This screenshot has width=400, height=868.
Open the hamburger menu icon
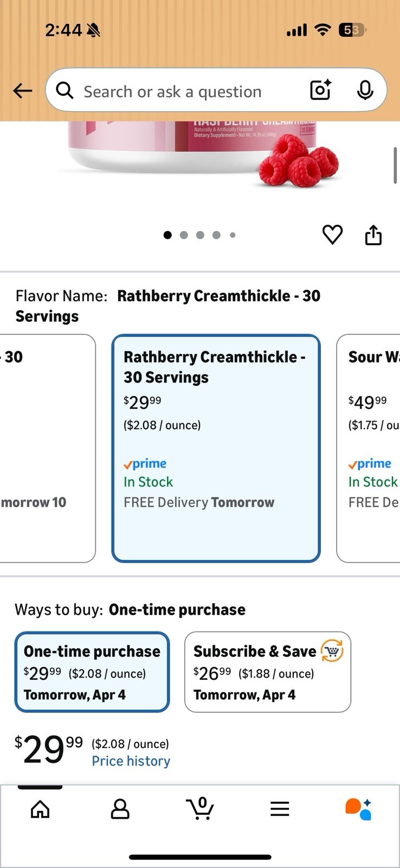click(x=280, y=809)
